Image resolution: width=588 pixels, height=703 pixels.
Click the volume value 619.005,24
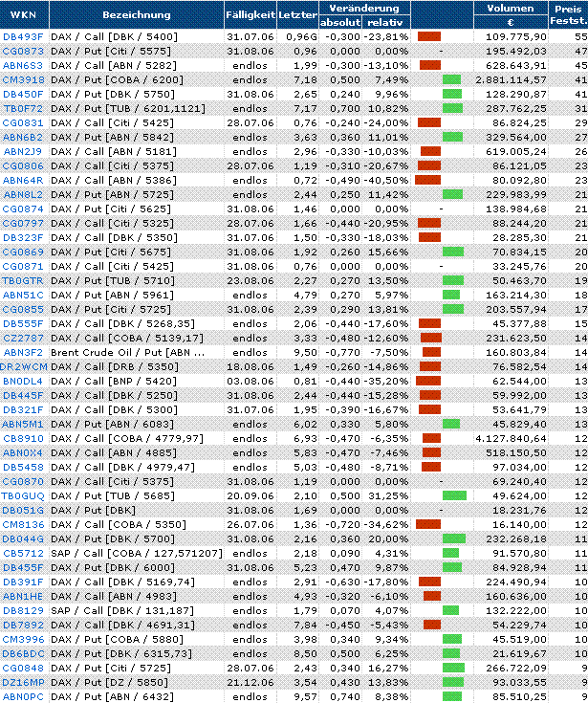[x=516, y=151]
